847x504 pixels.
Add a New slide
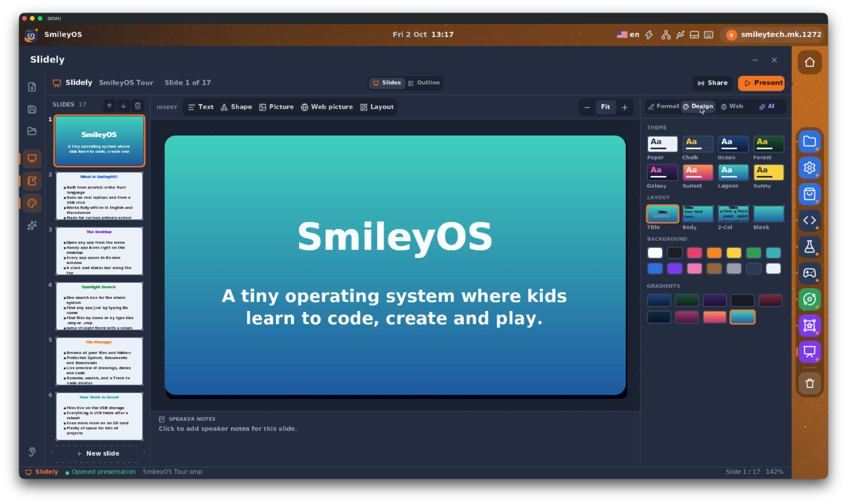pos(98,453)
